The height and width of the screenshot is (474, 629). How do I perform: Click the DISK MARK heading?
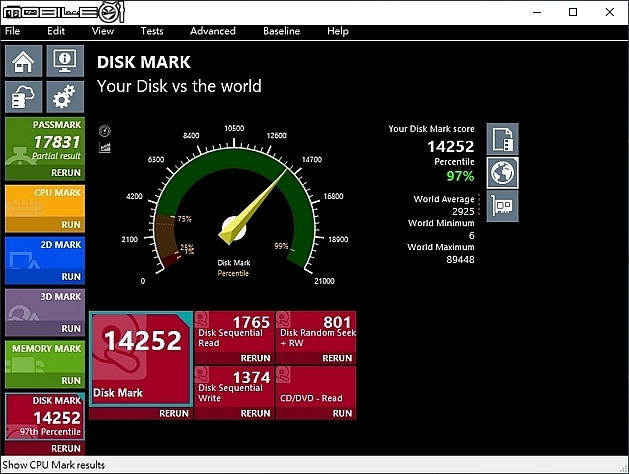pyautogui.click(x=144, y=62)
